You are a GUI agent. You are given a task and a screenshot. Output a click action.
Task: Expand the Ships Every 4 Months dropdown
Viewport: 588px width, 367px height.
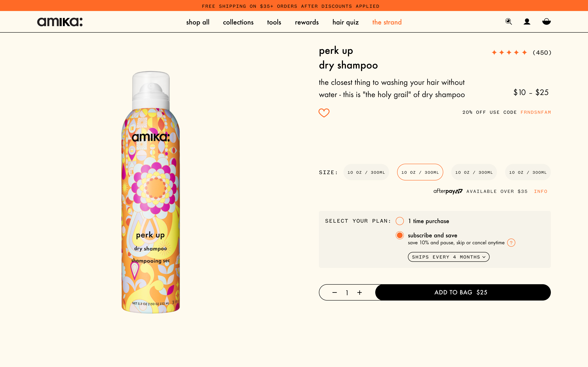click(x=449, y=257)
